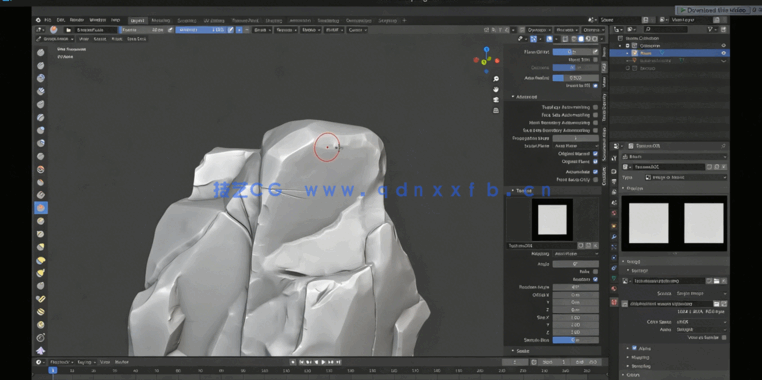Click the sidebar brush texture thumbnail
Image resolution: width=762 pixels, height=380 pixels.
pyautogui.click(x=553, y=219)
